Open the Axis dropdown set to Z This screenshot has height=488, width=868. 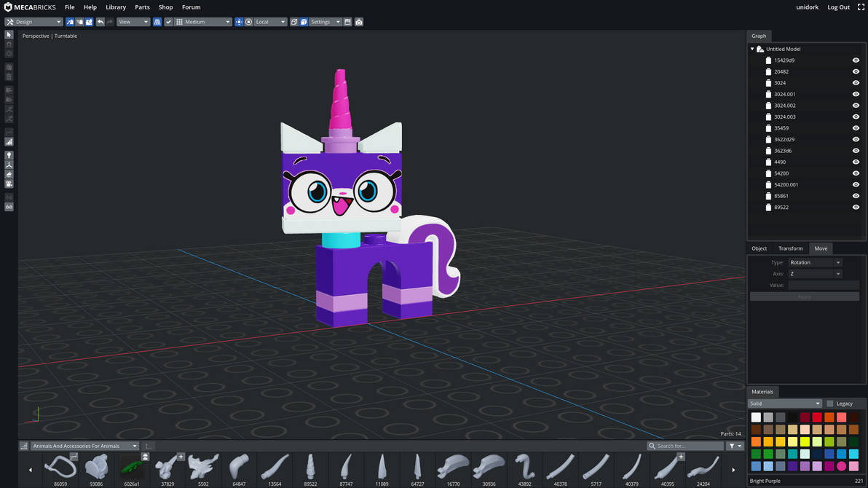[814, 273]
